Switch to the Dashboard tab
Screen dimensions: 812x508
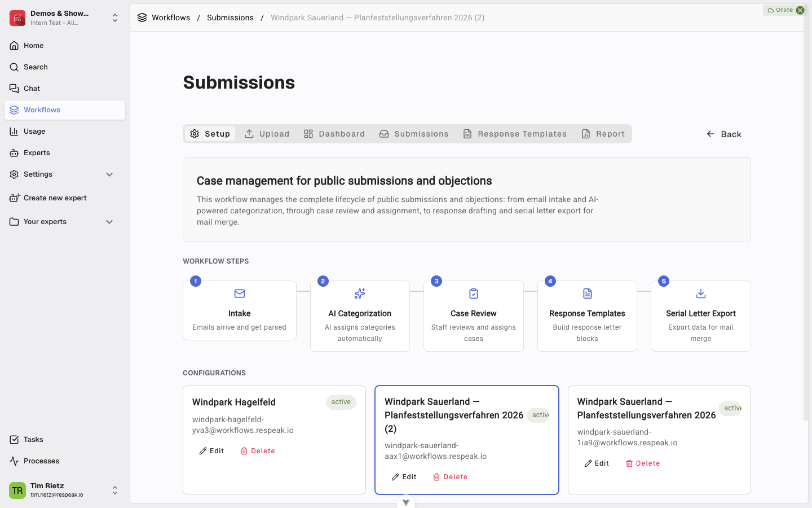pyautogui.click(x=334, y=134)
